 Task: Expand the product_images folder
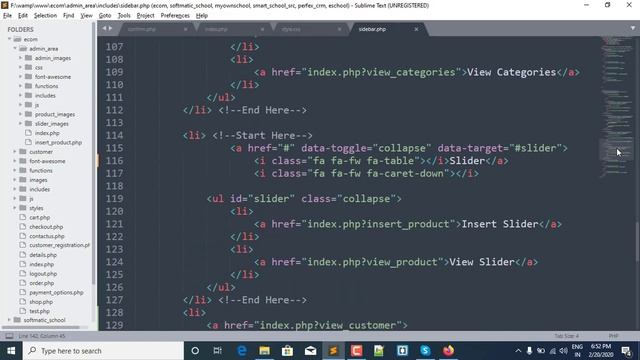[20, 114]
